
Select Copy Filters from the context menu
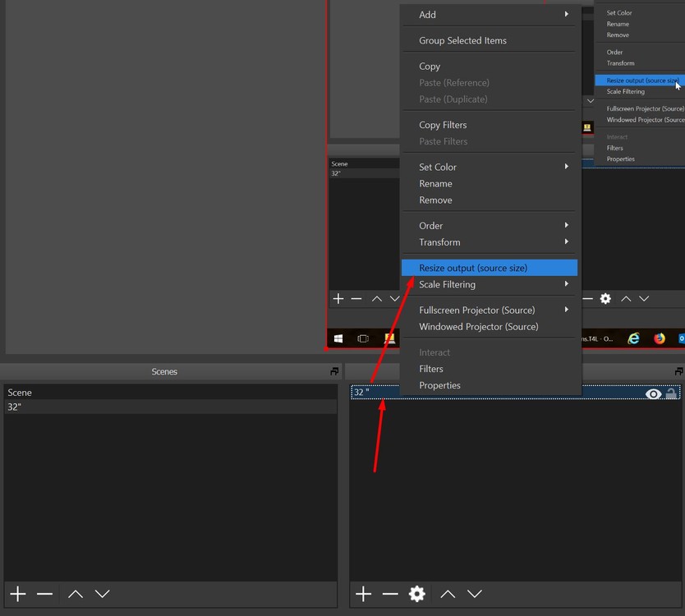[x=443, y=125]
